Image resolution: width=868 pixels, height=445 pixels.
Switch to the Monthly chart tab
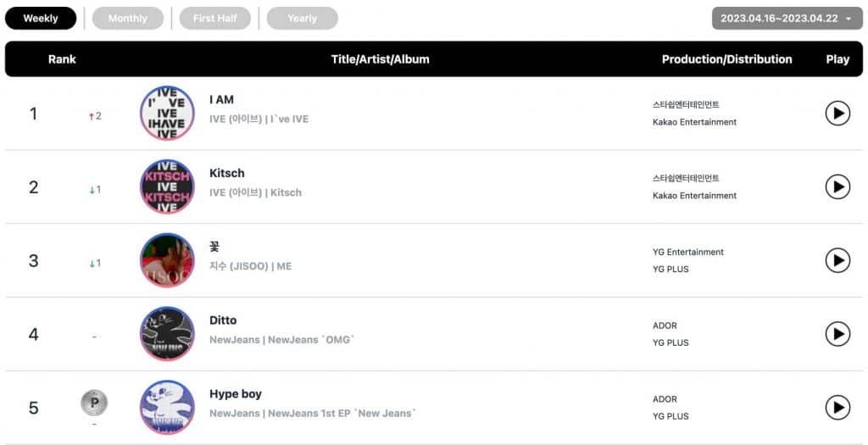click(128, 18)
